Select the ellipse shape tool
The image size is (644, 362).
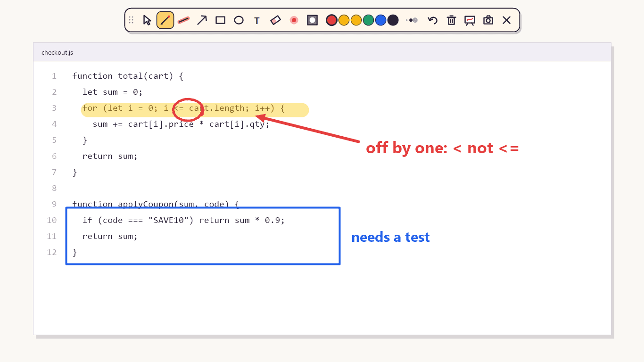coord(239,20)
